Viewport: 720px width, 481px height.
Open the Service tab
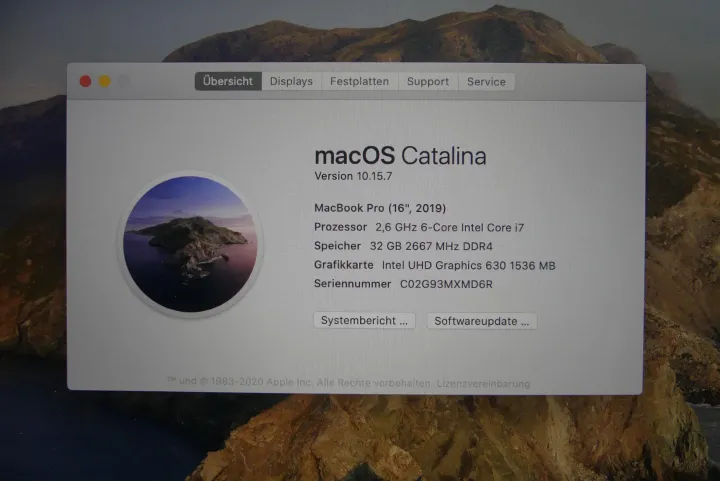486,82
